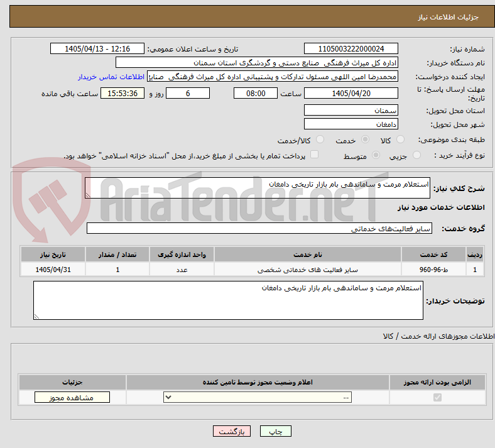Click the need date cell 1405/04/31
The image size is (495, 448).
pos(53,270)
